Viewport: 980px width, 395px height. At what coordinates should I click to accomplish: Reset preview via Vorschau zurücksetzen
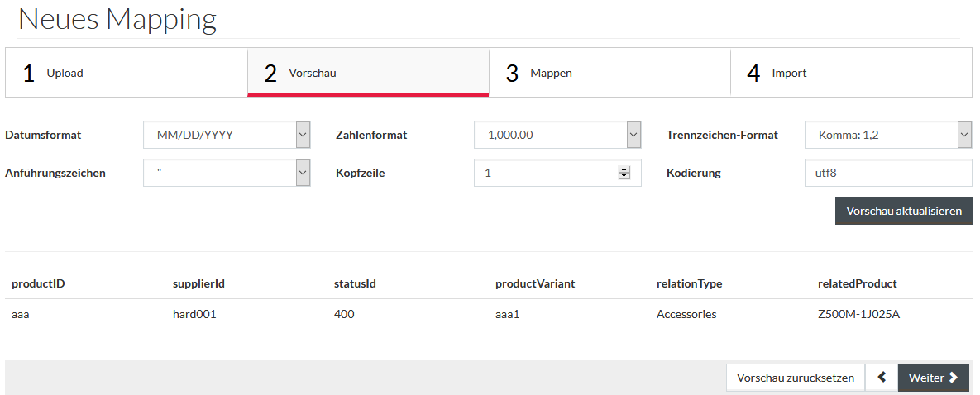point(796,378)
